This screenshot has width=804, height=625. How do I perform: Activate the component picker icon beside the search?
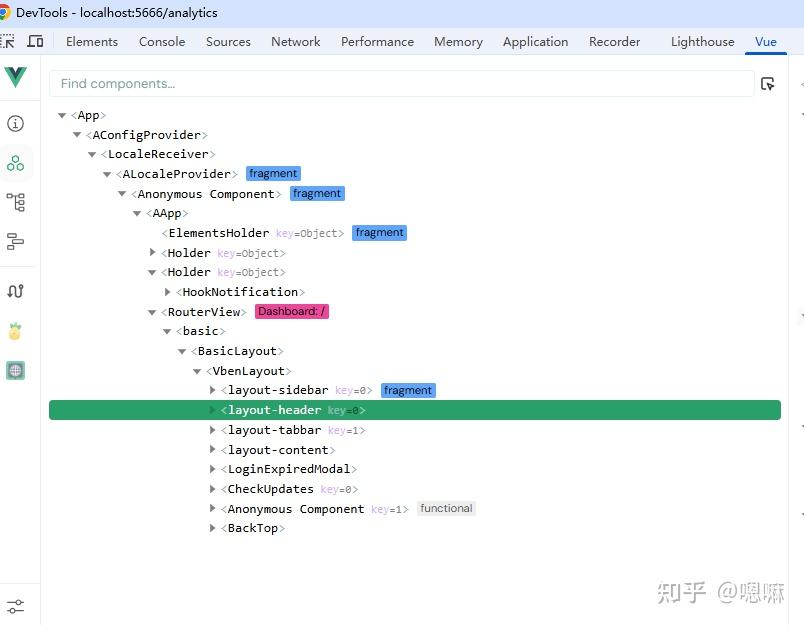coord(768,84)
